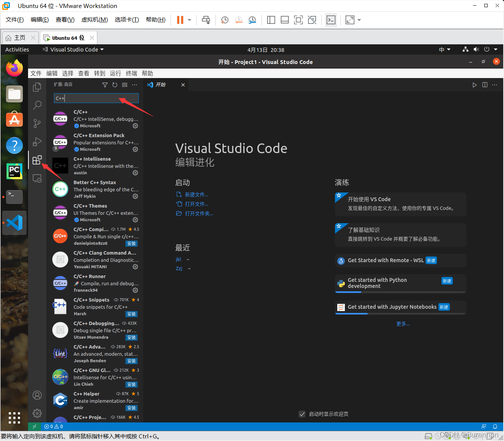
Task: Open the 终端 menu in VS Code
Action: [131, 73]
